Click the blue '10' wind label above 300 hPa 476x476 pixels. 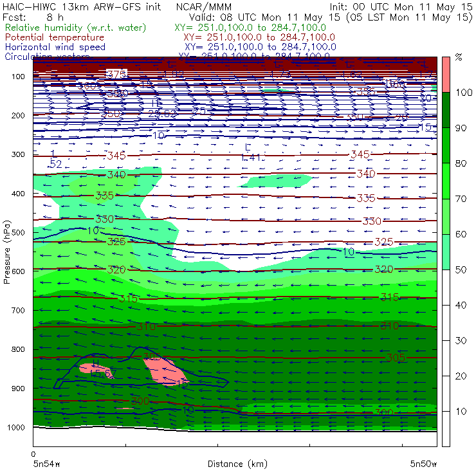point(158,136)
